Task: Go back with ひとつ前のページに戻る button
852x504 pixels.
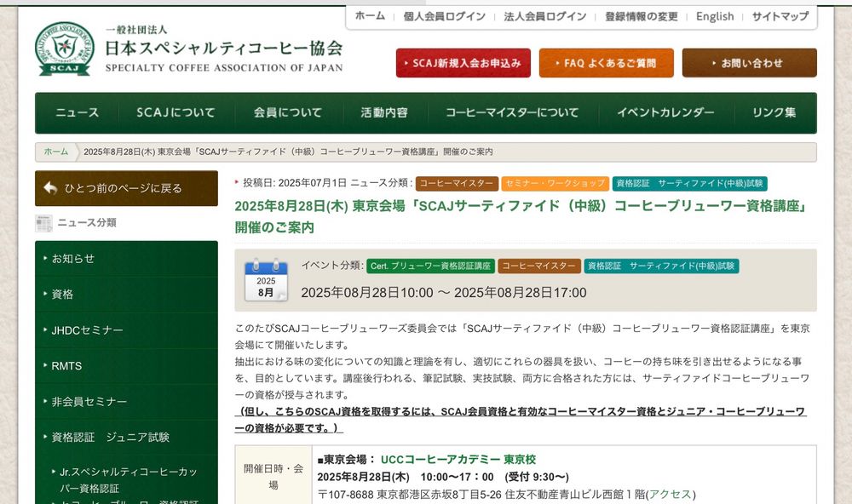Action: pos(126,188)
